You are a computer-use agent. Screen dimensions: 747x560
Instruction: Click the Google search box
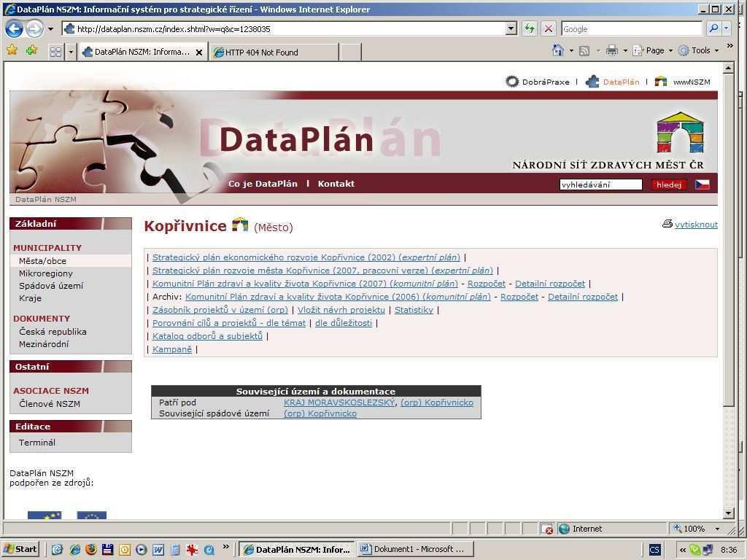point(632,29)
